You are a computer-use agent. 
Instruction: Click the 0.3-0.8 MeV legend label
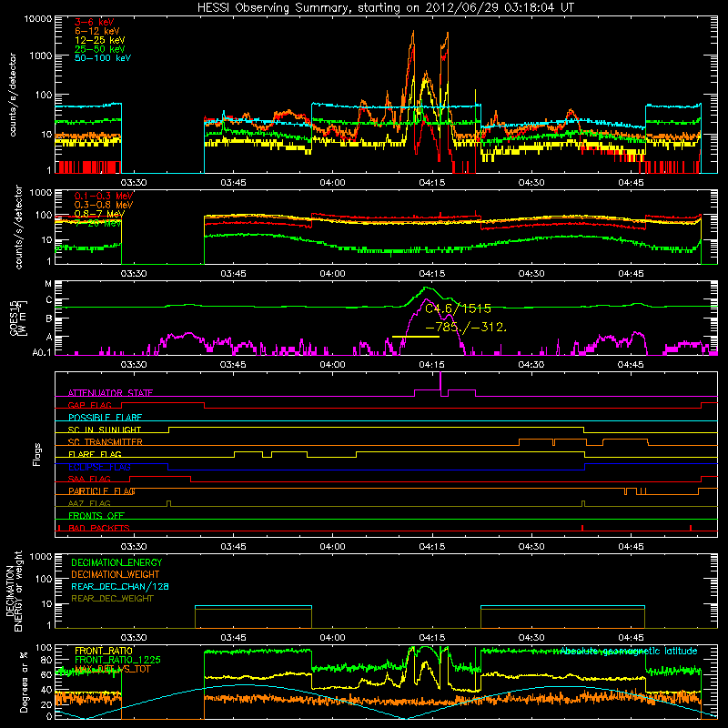[x=104, y=205]
